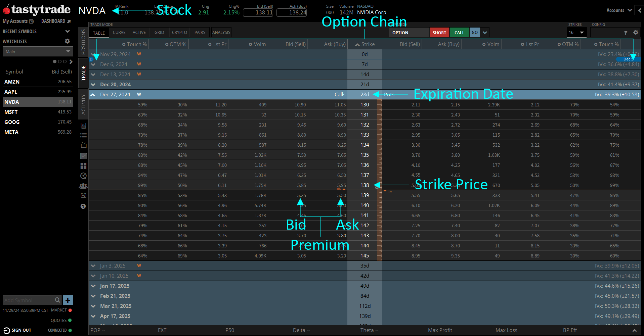Viewport: 644px width, 336px height.
Task: Open option chain config gear
Action: tap(636, 33)
